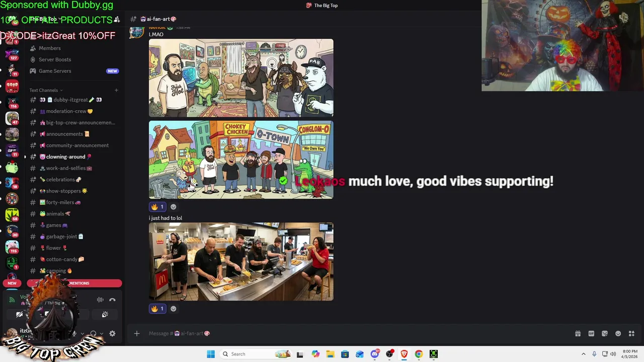The image size is (644, 362).
Task: Open the taskbar clock showing 8:00 PM
Action: pos(630,354)
